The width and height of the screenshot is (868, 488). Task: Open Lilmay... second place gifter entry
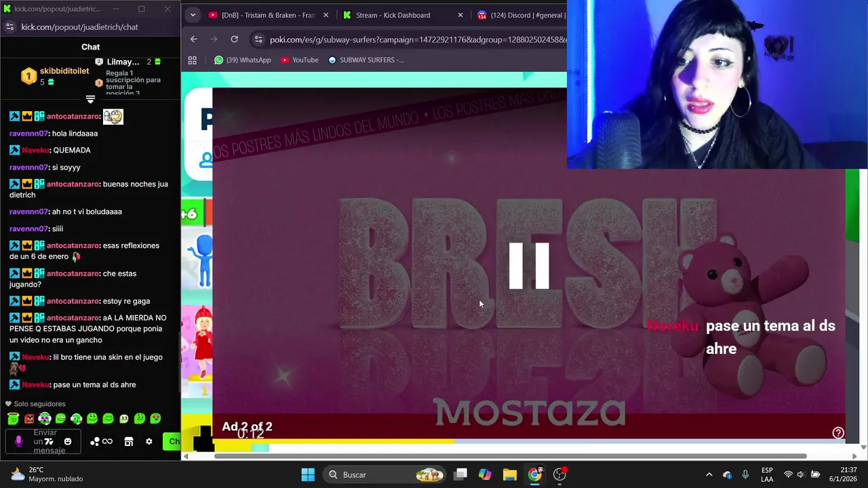[x=129, y=62]
